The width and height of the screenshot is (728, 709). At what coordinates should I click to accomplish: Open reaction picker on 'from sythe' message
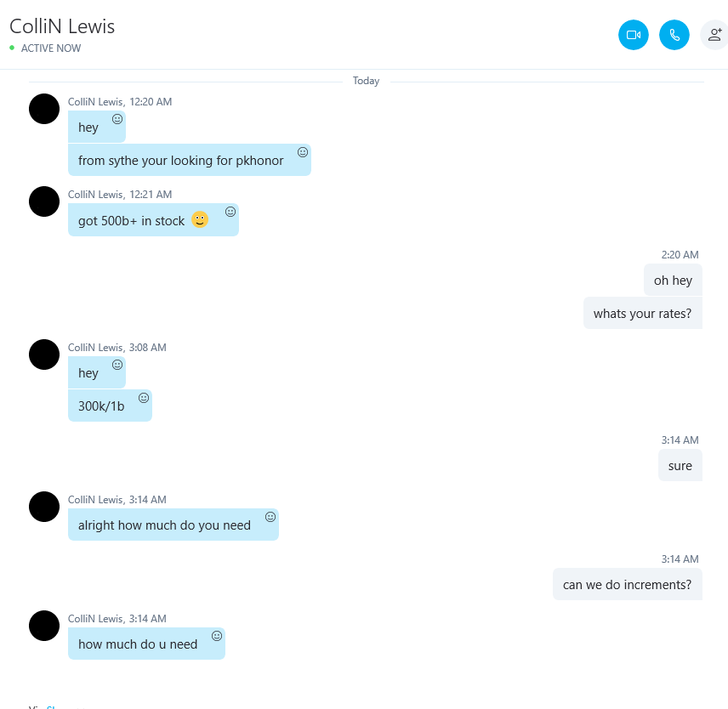303,152
